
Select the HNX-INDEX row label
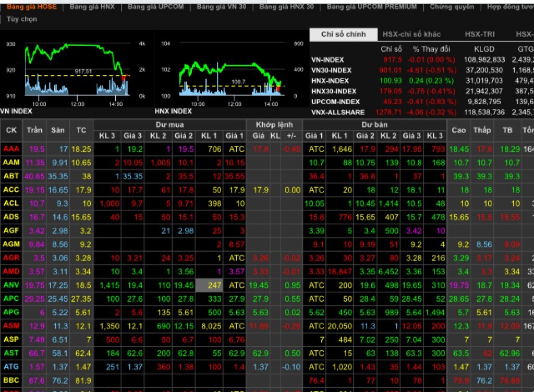coord(330,81)
